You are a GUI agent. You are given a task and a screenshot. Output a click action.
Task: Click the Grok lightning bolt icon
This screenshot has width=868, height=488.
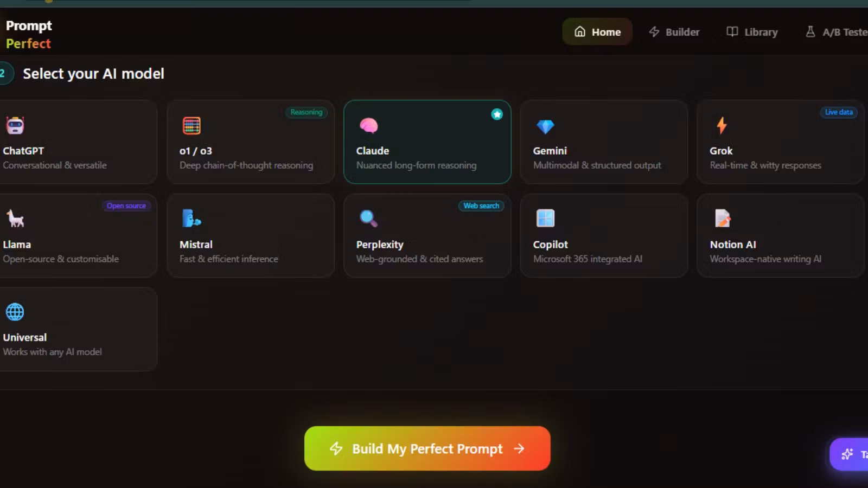point(722,125)
